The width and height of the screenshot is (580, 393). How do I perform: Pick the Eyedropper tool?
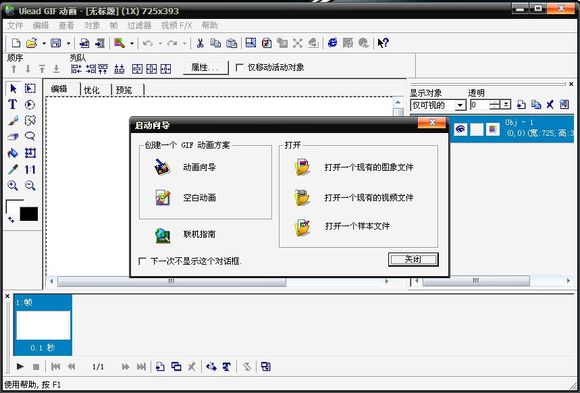[x=13, y=169]
